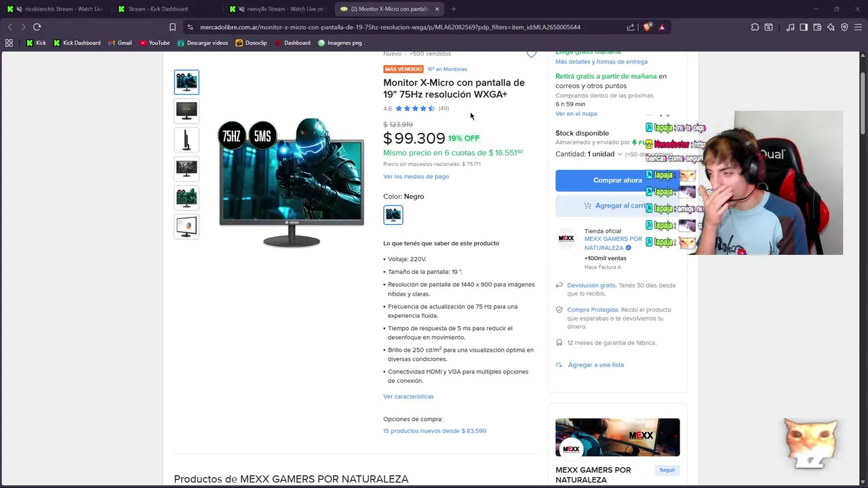Open Más detalles y formas de entrega
The height and width of the screenshot is (488, 868).
coord(601,62)
